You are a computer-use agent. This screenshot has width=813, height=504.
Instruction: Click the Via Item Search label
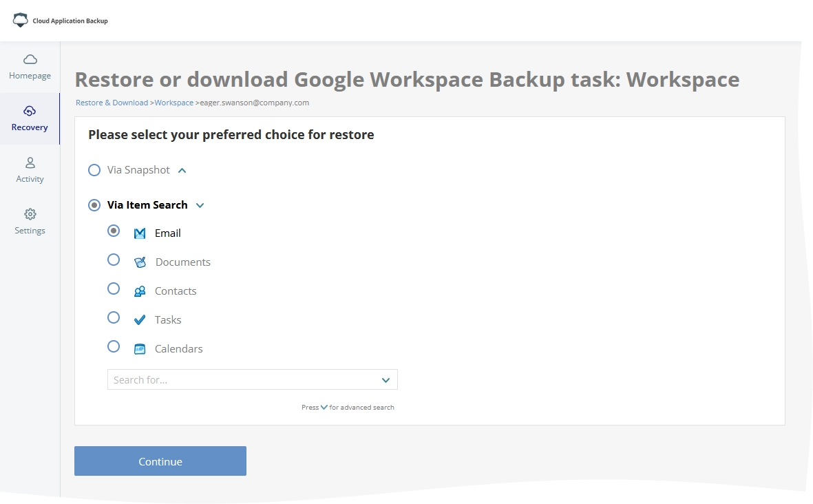(x=147, y=205)
